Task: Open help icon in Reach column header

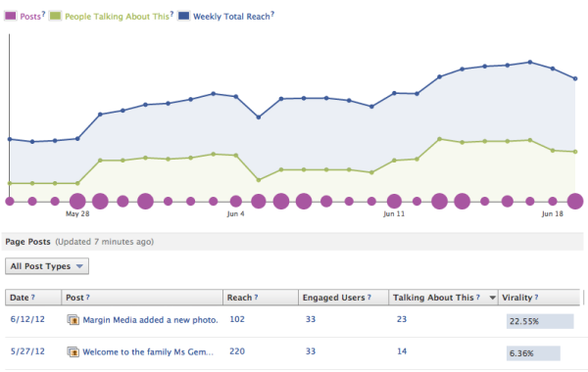Action: click(256, 297)
